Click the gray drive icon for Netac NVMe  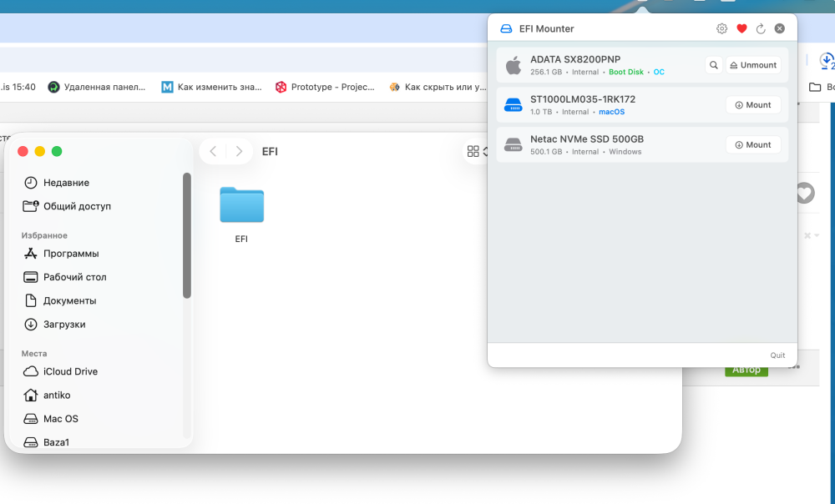click(x=514, y=144)
